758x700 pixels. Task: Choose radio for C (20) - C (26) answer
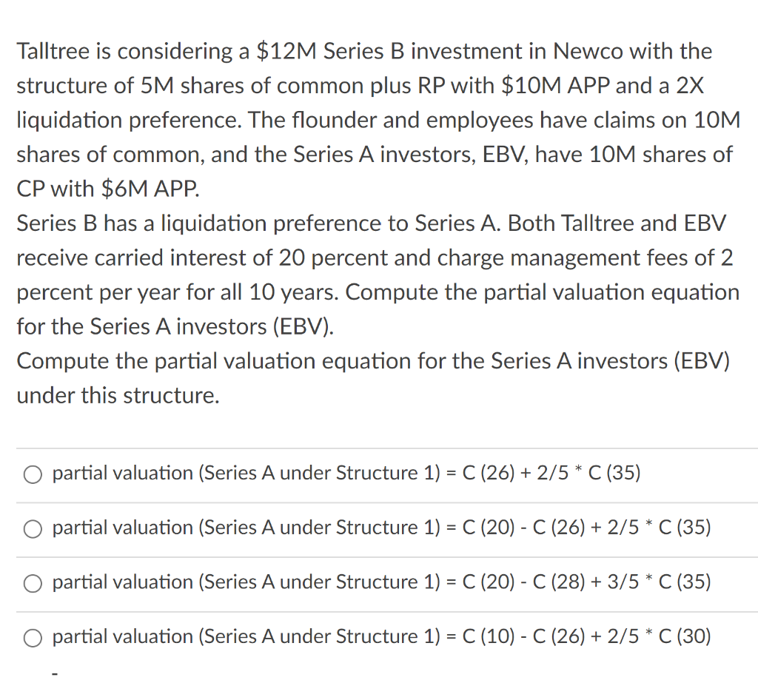click(x=33, y=529)
